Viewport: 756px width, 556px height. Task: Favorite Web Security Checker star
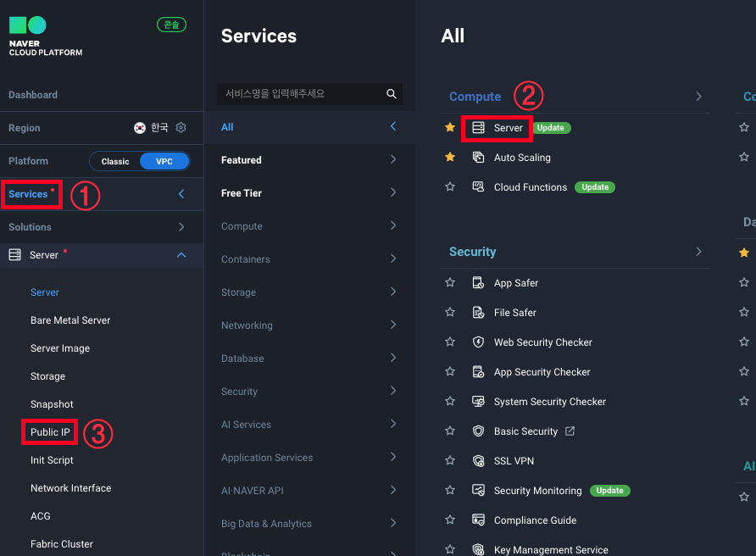[450, 342]
